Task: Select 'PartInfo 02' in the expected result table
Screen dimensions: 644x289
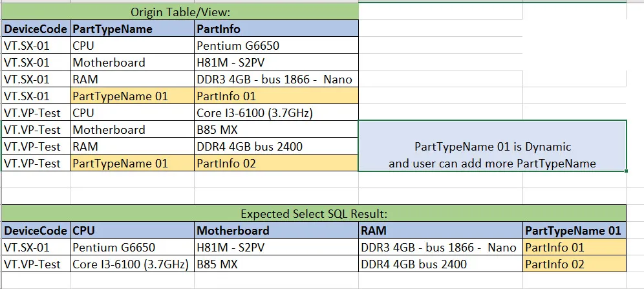Action: point(574,264)
